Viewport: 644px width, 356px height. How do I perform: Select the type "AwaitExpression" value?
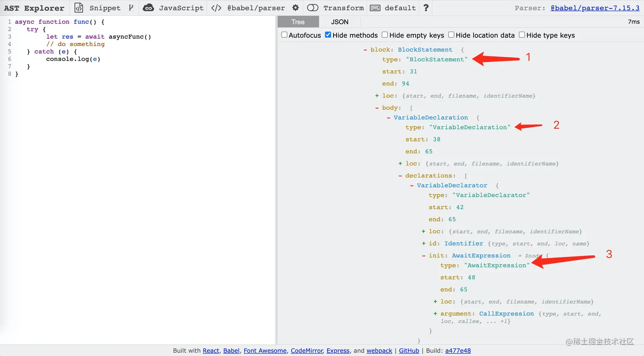[497, 265]
